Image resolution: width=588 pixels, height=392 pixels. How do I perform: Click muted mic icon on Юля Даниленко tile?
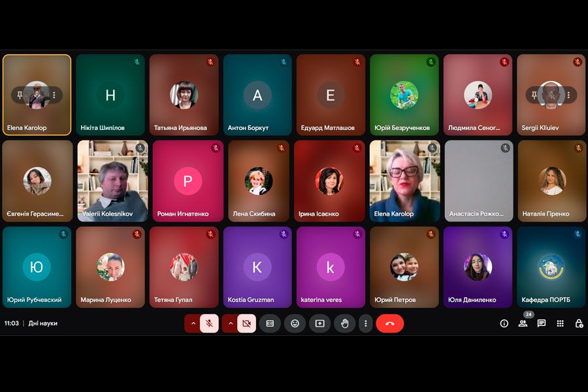pyautogui.click(x=504, y=234)
